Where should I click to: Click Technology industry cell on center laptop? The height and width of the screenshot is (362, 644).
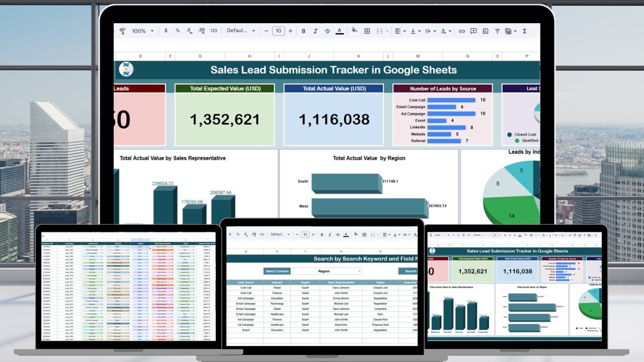277,304
